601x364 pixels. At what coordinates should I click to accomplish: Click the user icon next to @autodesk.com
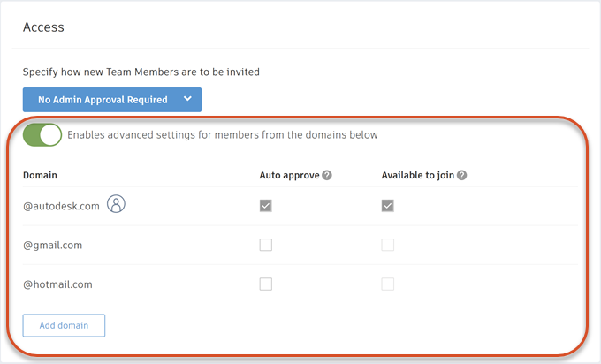click(x=116, y=205)
